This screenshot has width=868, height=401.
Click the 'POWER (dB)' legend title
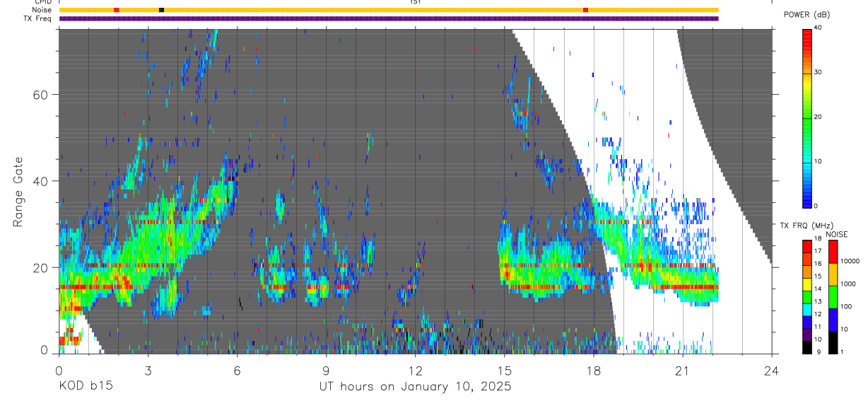807,15
